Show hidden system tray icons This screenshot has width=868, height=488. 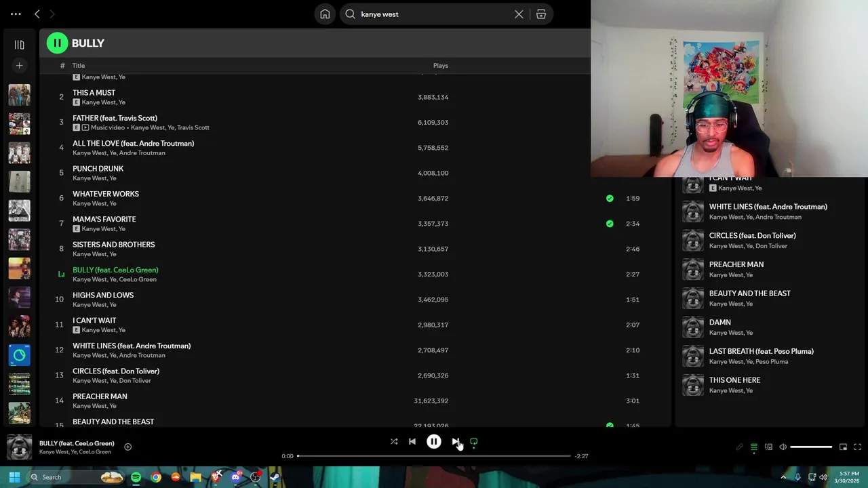pos(783,477)
